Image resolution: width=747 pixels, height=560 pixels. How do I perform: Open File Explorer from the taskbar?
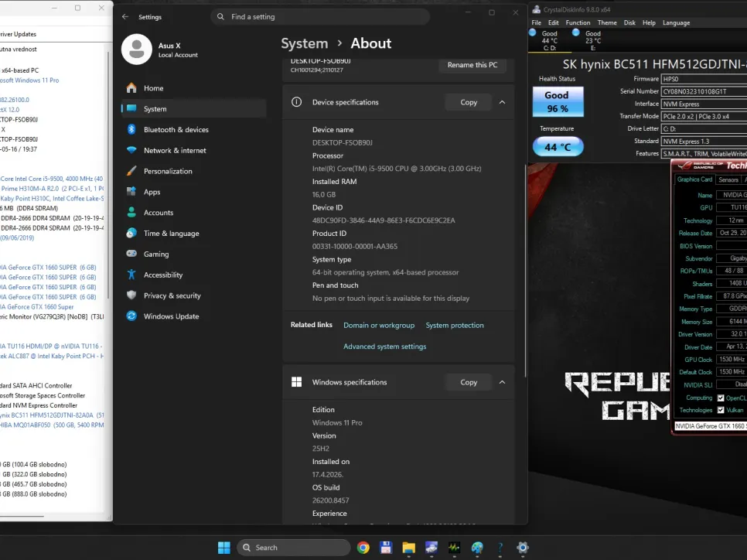click(409, 548)
